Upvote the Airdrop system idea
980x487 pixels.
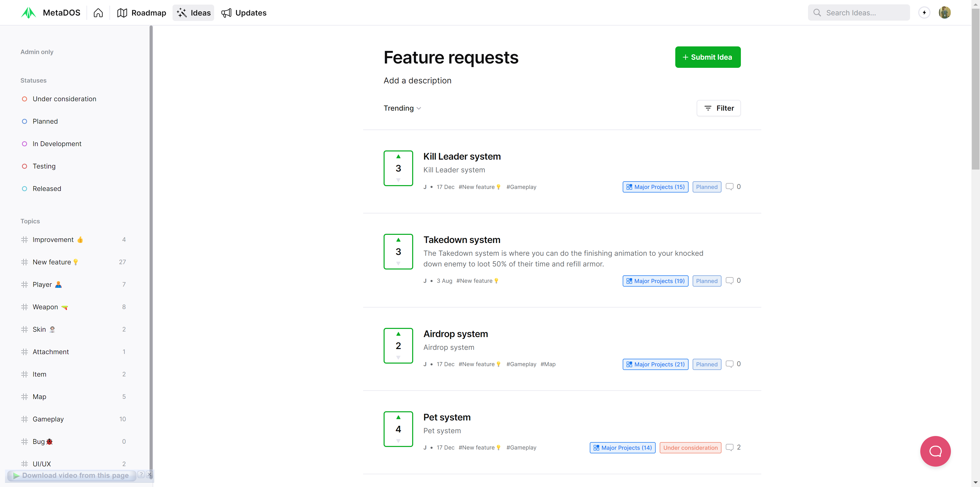398,334
